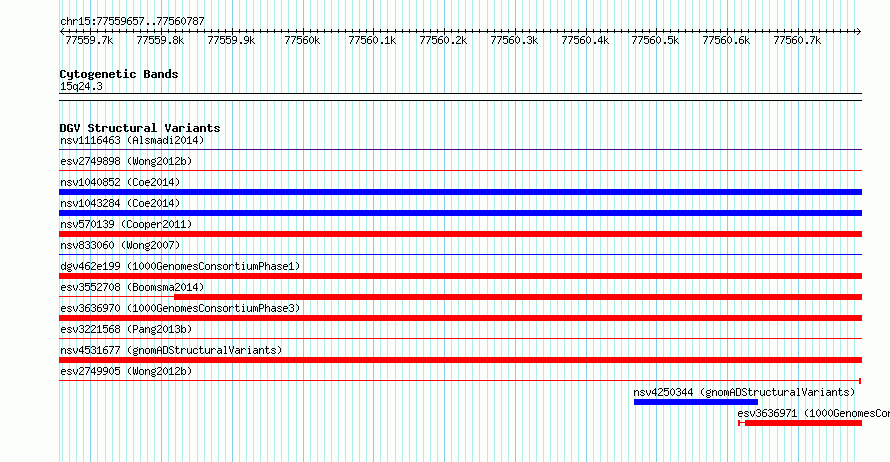Viewport: 890px width, 462px height.
Task: Click the 77560.5k ruler label
Action: (656, 40)
